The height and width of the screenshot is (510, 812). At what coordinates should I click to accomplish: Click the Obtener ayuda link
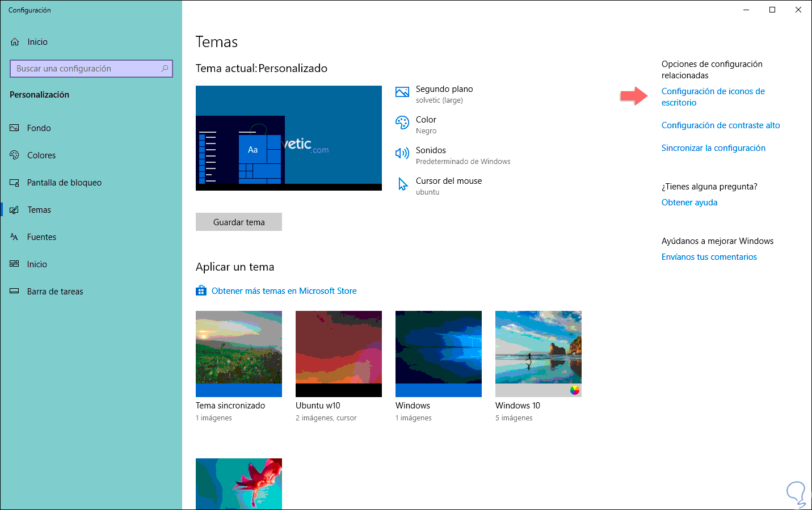point(689,203)
